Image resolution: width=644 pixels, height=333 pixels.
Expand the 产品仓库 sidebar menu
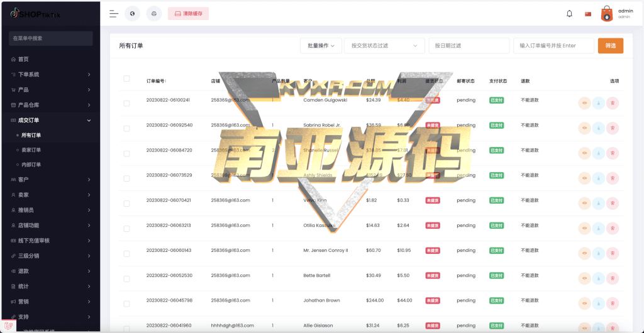50,104
